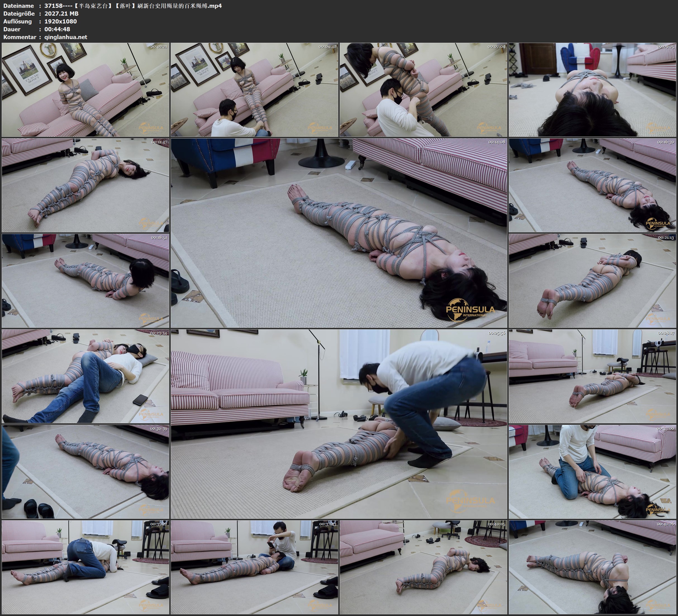Click the thumbnail timestamped 00:02:21
The image size is (678, 616).
(85, 89)
